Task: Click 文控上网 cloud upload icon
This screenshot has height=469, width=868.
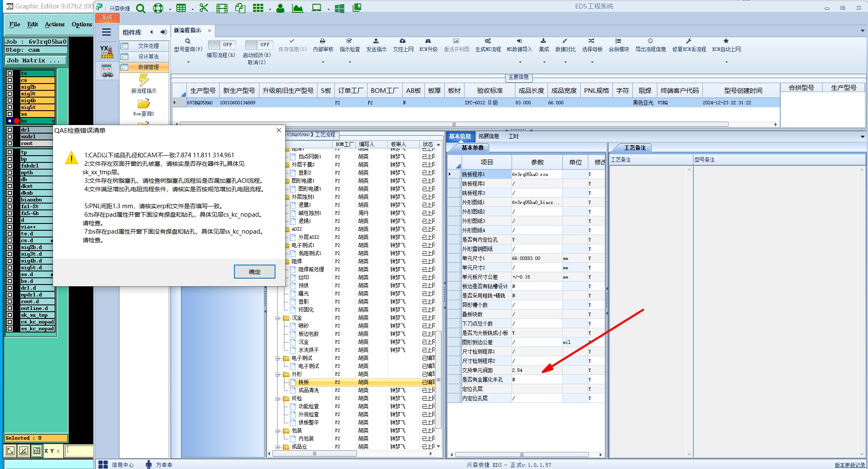Action: pos(403,41)
